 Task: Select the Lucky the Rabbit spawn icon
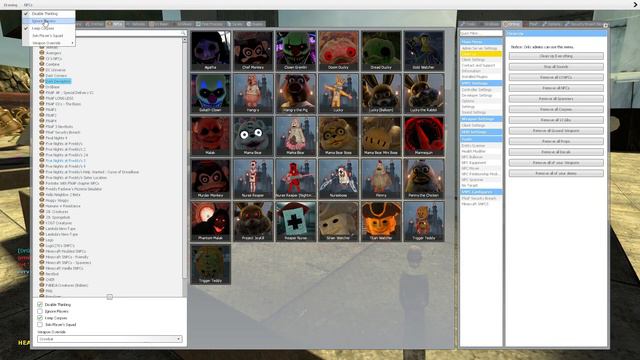coord(424,93)
